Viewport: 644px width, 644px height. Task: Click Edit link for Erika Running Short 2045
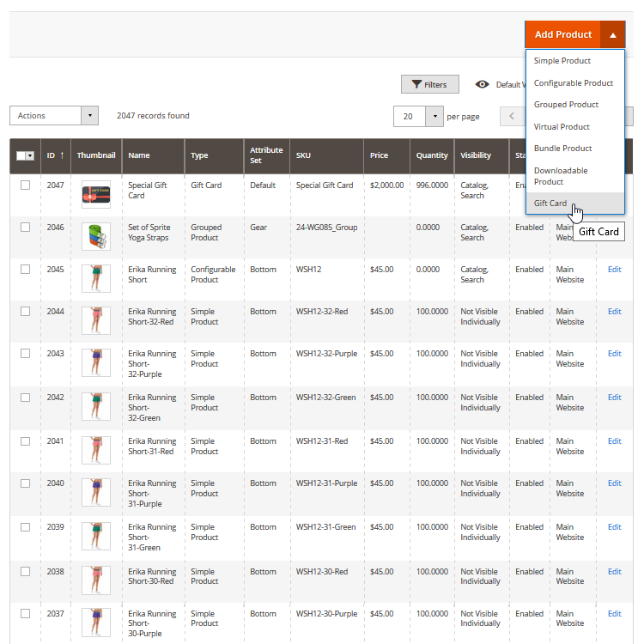tap(614, 270)
